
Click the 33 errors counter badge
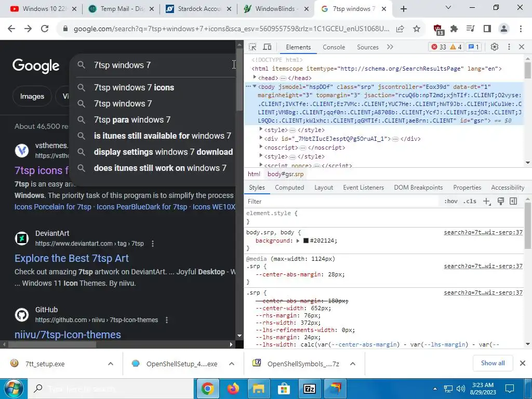(438, 47)
